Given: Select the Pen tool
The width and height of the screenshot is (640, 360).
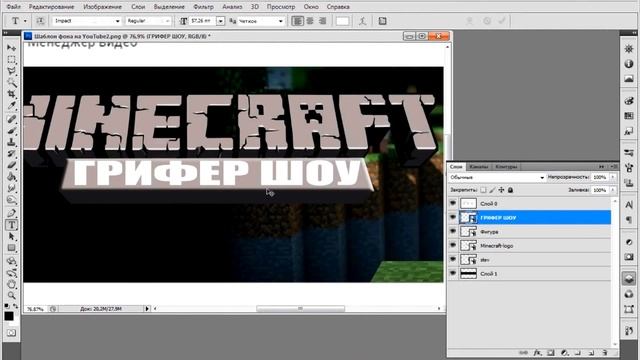Looking at the screenshot, I should 11,213.
